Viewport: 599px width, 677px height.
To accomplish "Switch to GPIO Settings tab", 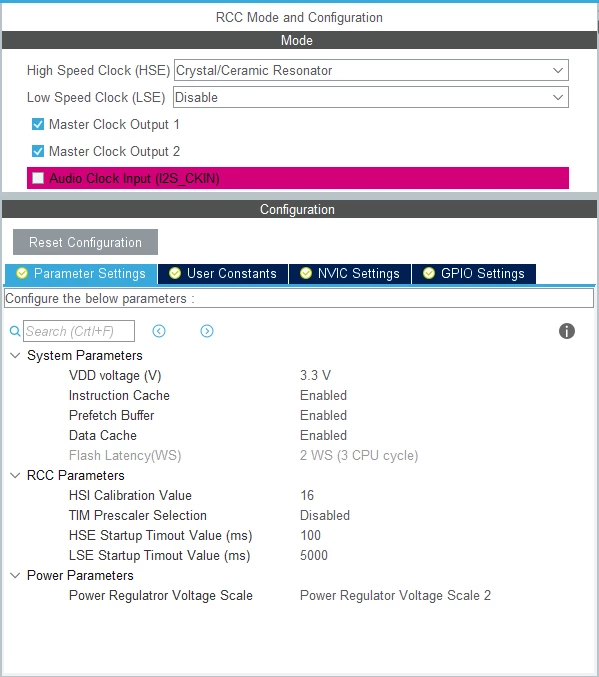I will pyautogui.click(x=474, y=274).
